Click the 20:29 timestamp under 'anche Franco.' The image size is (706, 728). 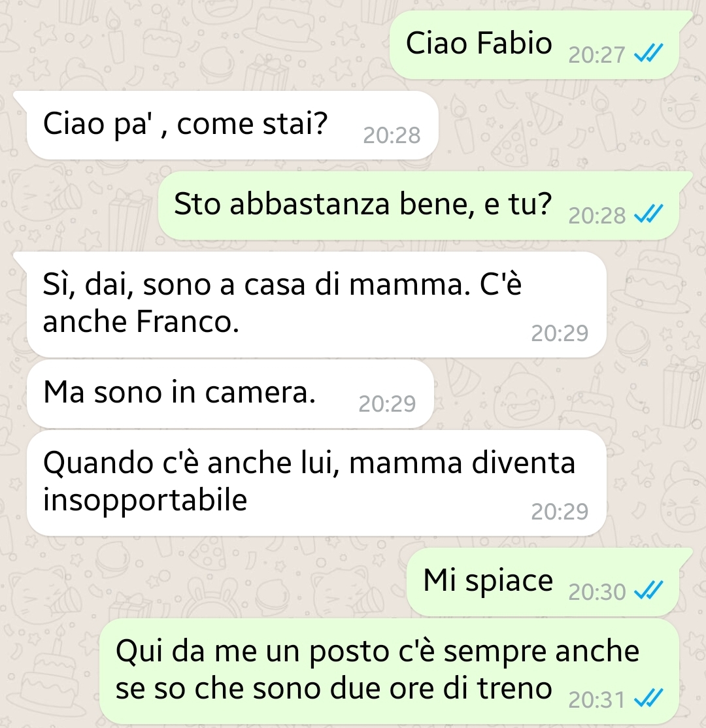point(560,333)
